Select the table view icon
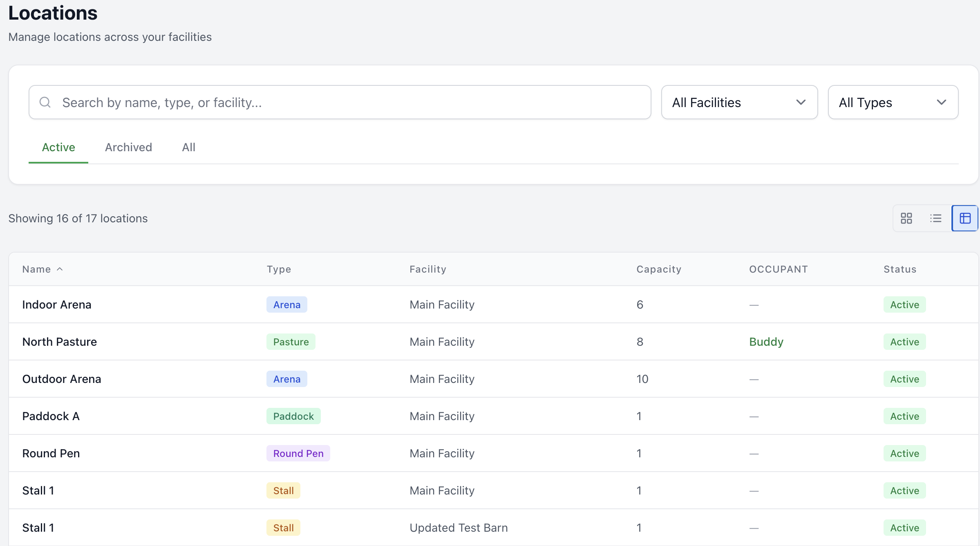 click(965, 218)
